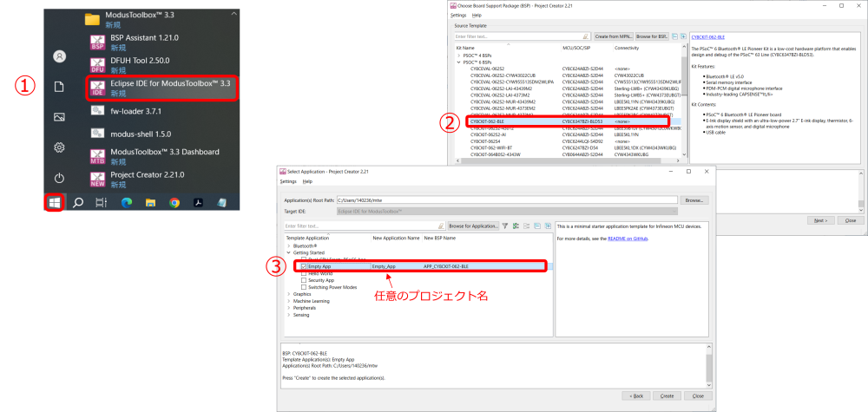The width and height of the screenshot is (868, 412).
Task: Launch ModusToolbox 3.3 Dashboard
Action: [161, 156]
